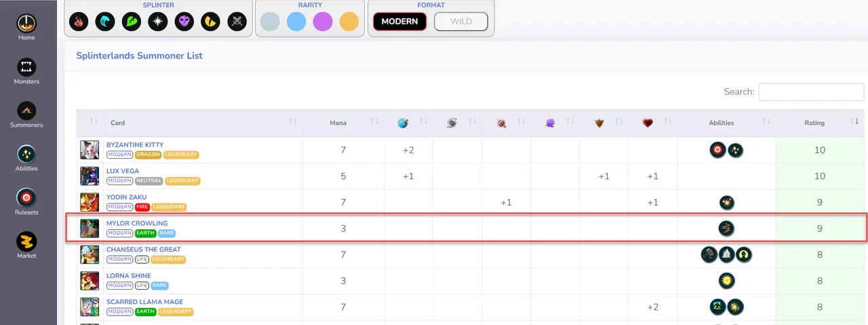Sort the table by Abilities
This screenshot has height=325, width=868.
[726, 123]
